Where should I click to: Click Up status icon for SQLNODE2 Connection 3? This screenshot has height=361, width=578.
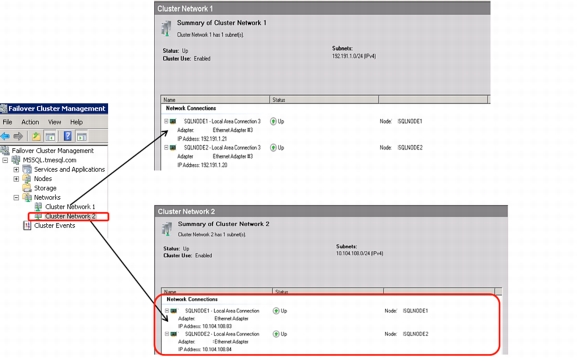click(x=273, y=147)
